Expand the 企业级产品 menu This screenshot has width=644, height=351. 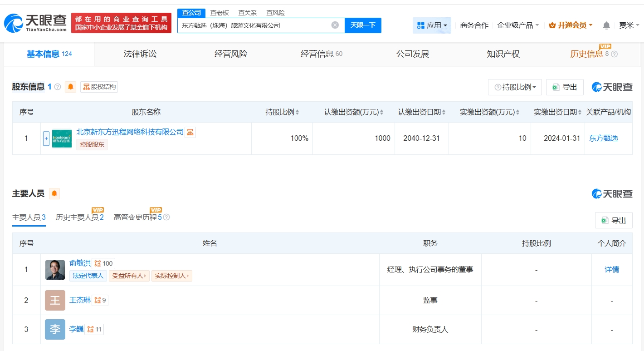click(x=518, y=25)
